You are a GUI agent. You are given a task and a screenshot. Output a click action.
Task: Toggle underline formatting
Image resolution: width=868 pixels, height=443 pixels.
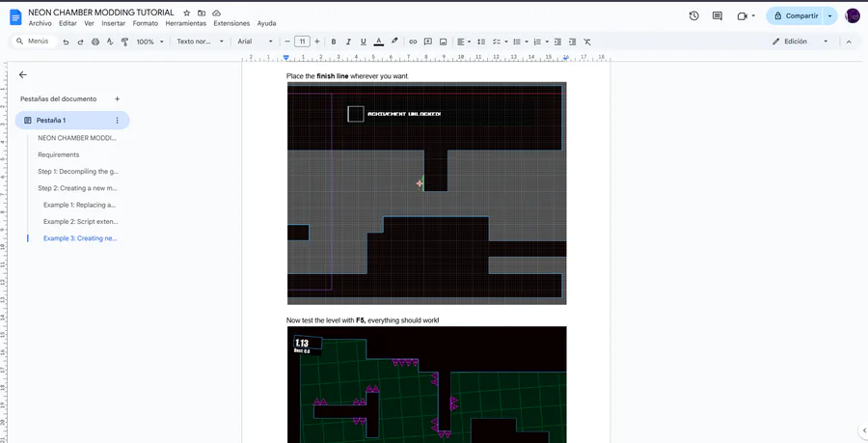(x=364, y=42)
